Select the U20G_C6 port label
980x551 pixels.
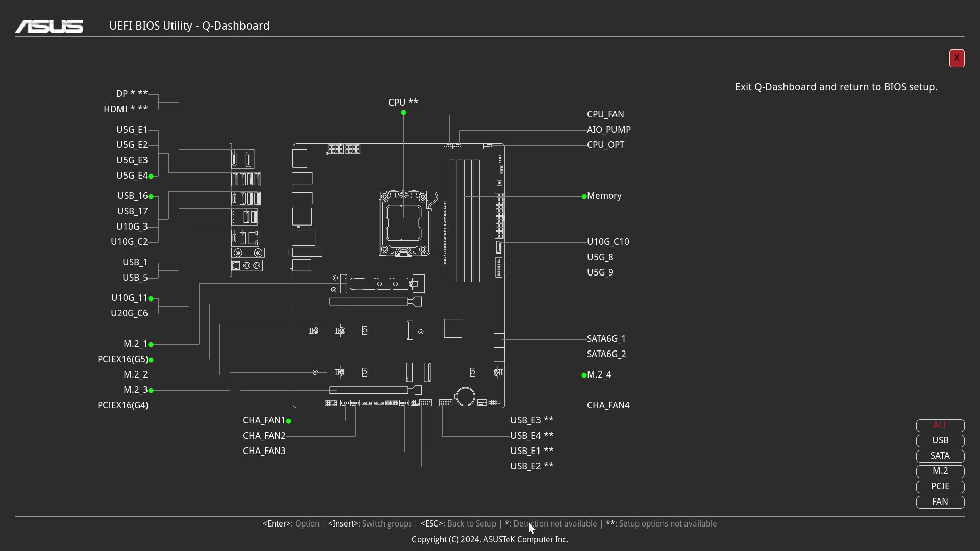pyautogui.click(x=129, y=313)
